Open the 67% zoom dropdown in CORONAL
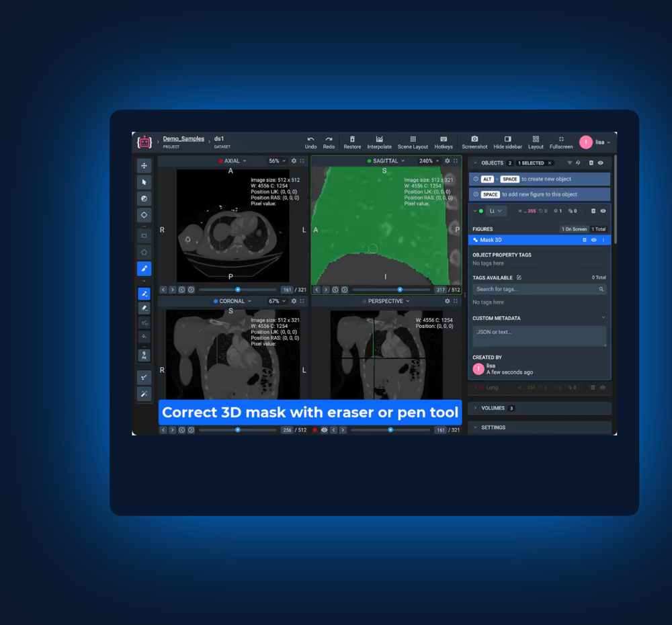This screenshot has height=625, width=672. coord(277,301)
